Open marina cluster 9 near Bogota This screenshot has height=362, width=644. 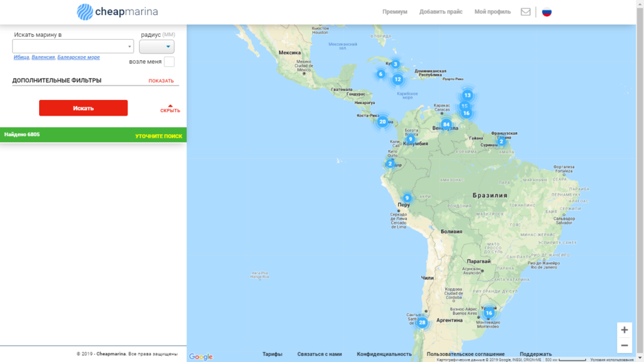(x=410, y=139)
